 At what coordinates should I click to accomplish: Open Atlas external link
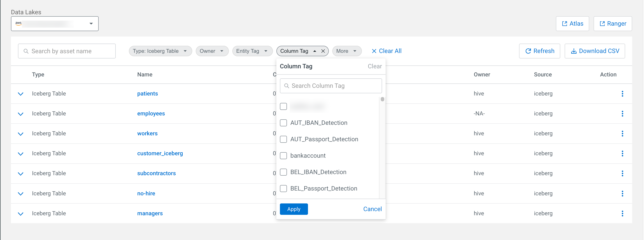click(572, 24)
